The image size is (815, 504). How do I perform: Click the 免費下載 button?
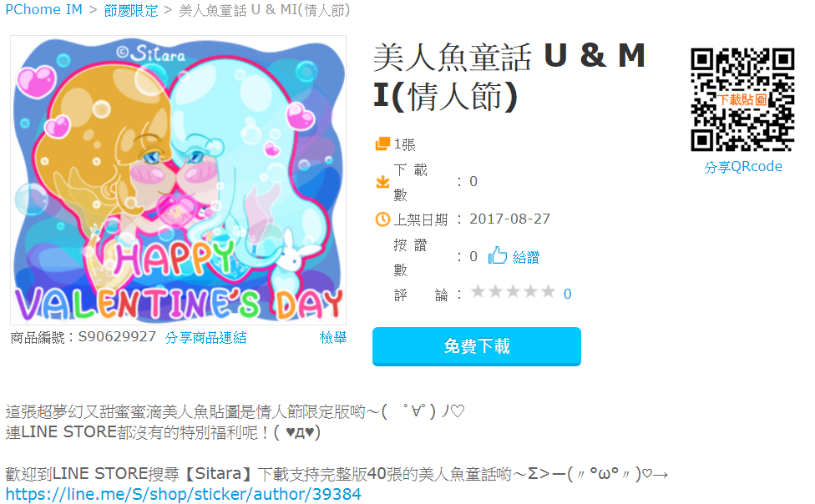pyautogui.click(x=477, y=346)
